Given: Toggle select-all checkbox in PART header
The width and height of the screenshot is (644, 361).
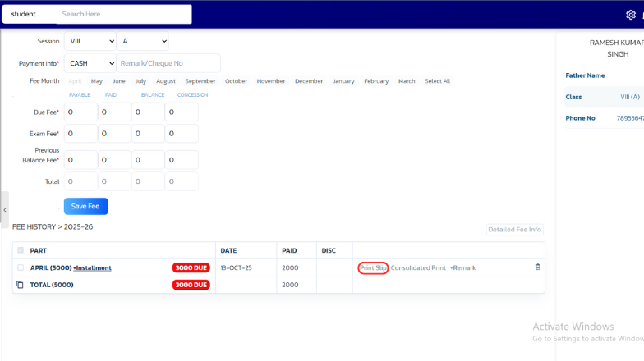Looking at the screenshot, I should (x=21, y=250).
